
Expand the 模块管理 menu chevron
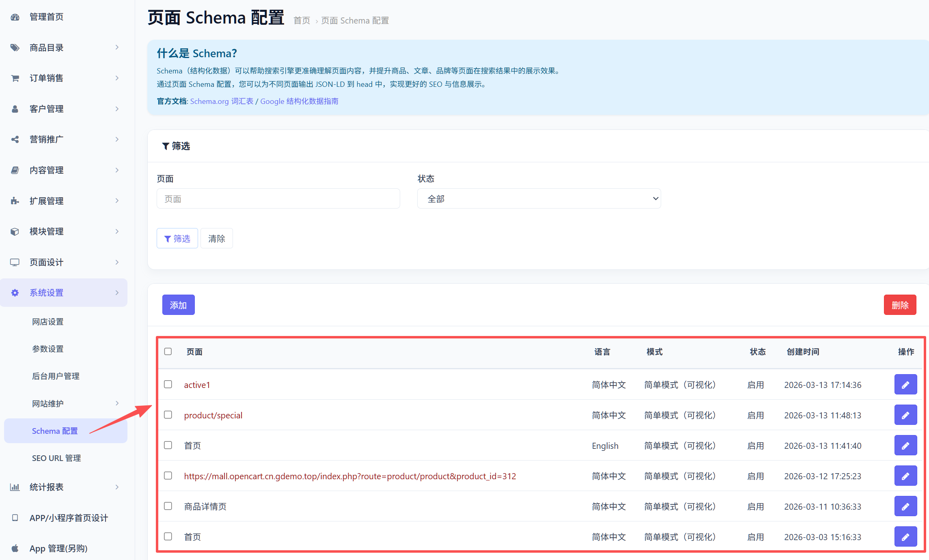(117, 231)
